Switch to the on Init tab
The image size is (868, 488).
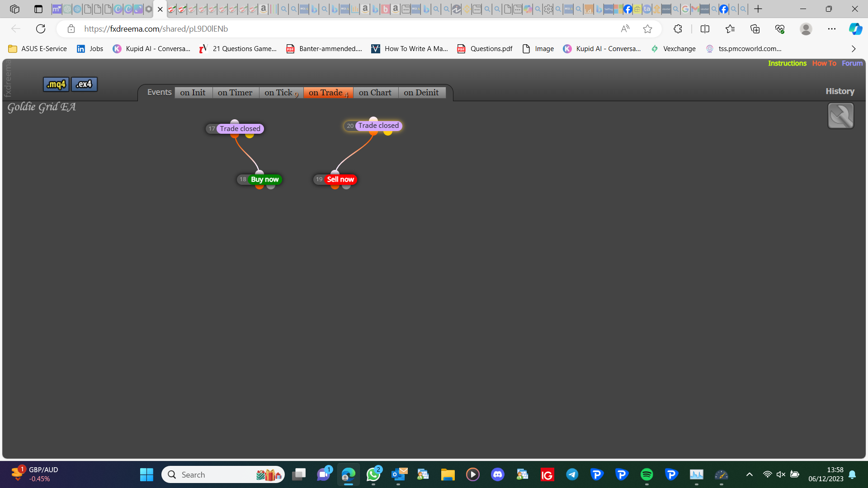coord(193,93)
